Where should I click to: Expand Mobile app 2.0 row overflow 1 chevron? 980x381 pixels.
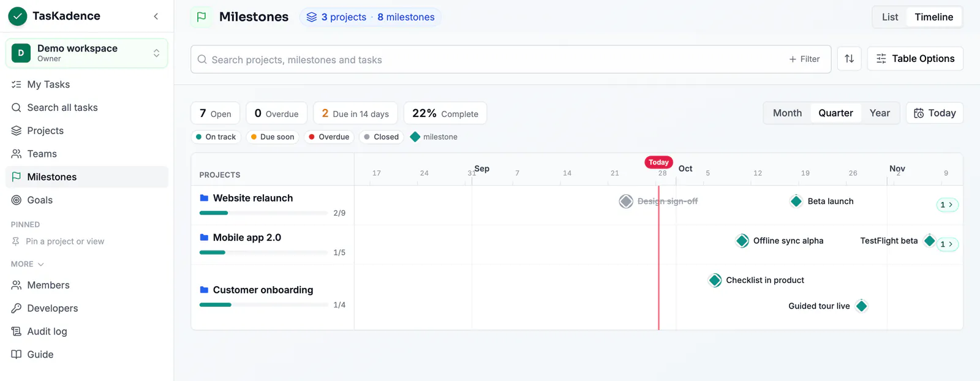(948, 244)
